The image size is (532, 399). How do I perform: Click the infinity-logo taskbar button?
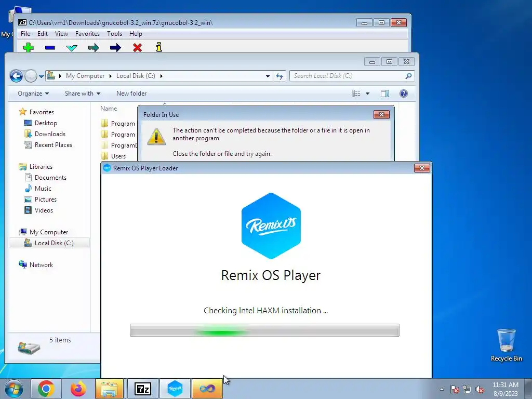(x=207, y=389)
